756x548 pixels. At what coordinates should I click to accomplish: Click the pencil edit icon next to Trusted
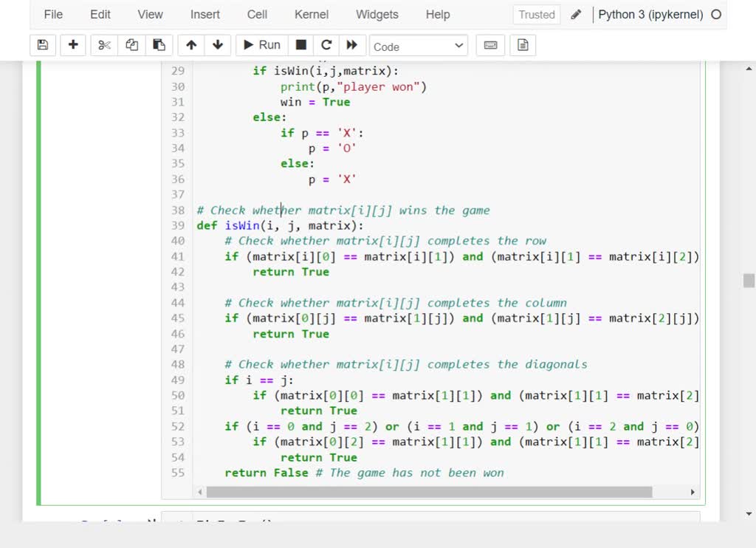577,15
